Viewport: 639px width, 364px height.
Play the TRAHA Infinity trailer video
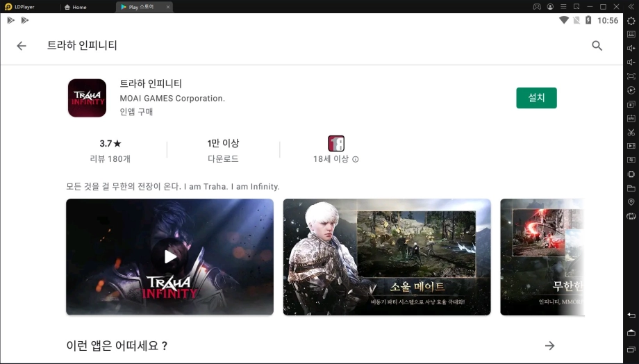click(169, 257)
